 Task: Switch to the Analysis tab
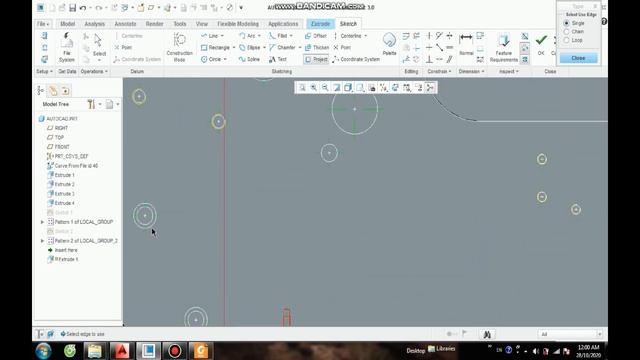point(95,24)
